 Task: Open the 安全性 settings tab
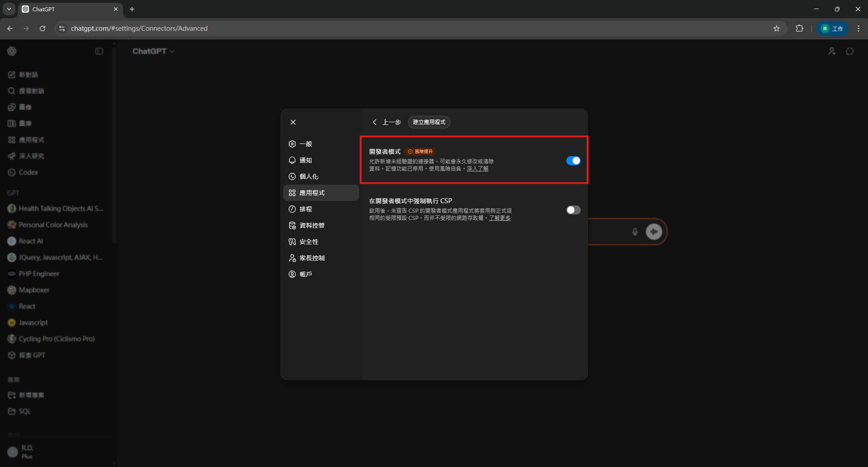pyautogui.click(x=321, y=242)
